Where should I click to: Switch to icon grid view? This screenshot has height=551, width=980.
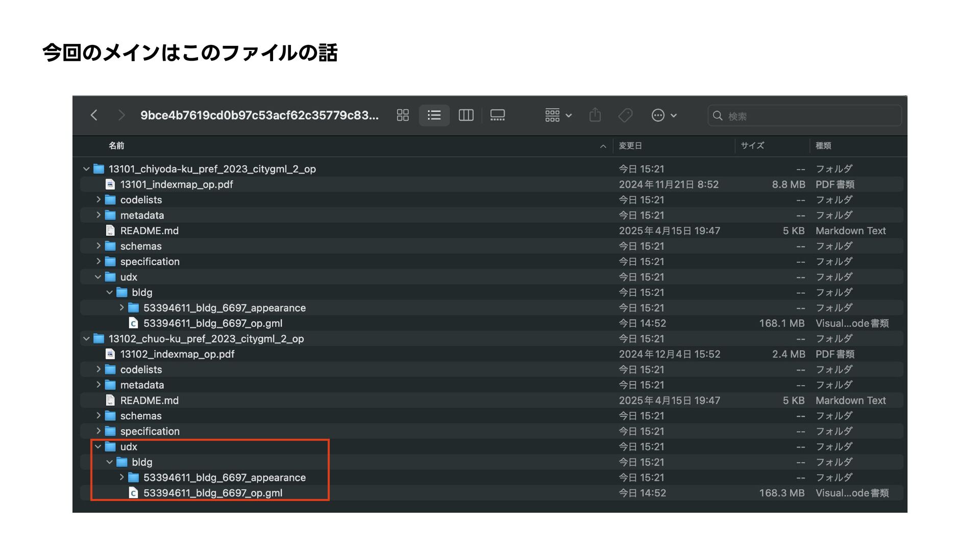pyautogui.click(x=403, y=115)
